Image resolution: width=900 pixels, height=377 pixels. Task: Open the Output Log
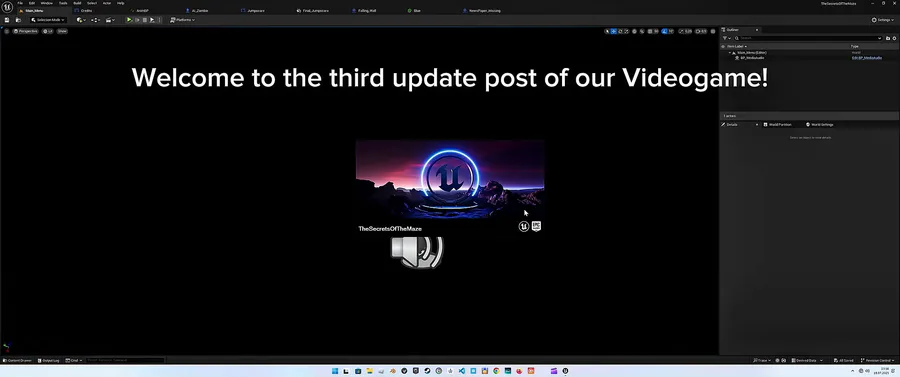(48, 360)
